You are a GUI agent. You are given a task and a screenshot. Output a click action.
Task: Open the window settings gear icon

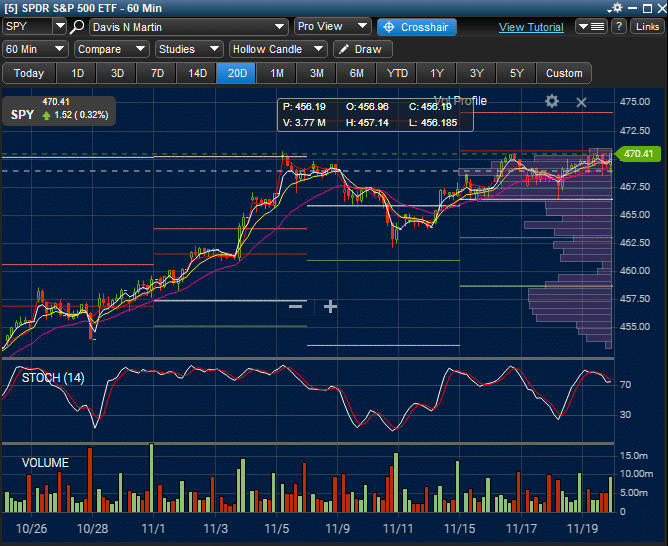616,8
